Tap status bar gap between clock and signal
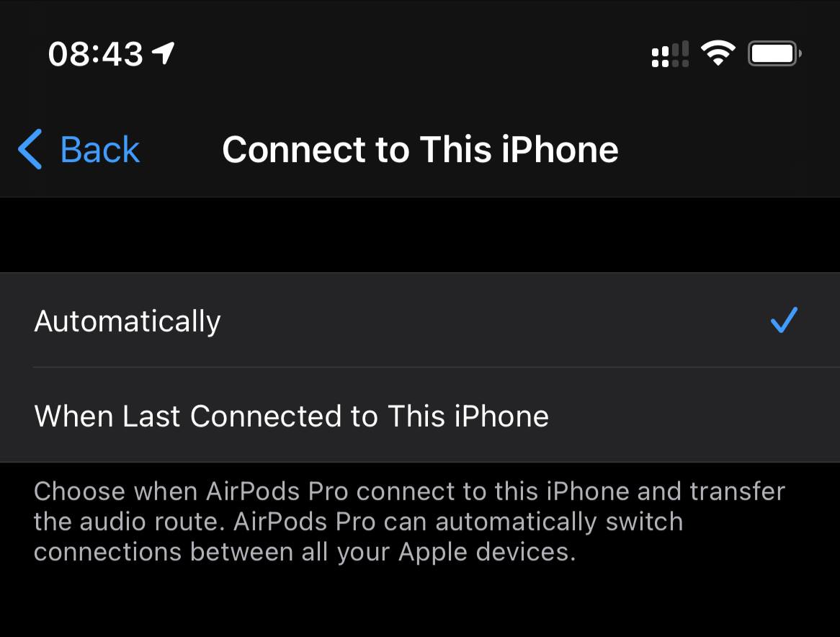 pos(413,53)
